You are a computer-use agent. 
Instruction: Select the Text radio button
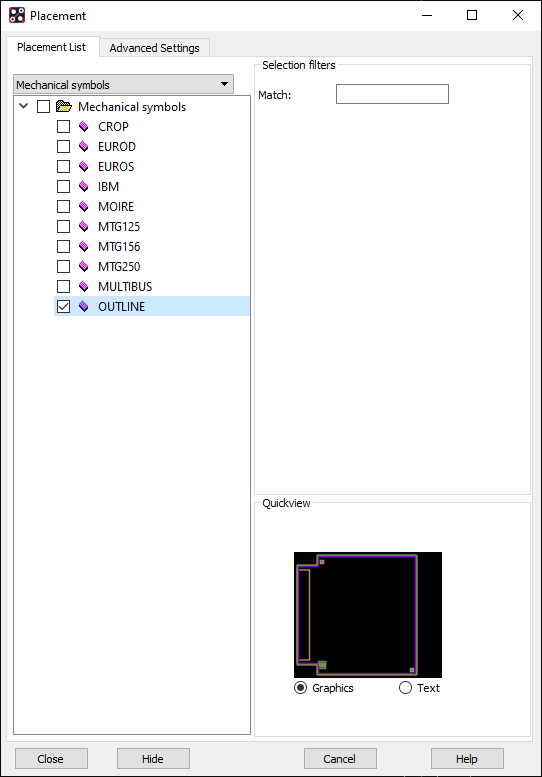pyautogui.click(x=405, y=688)
